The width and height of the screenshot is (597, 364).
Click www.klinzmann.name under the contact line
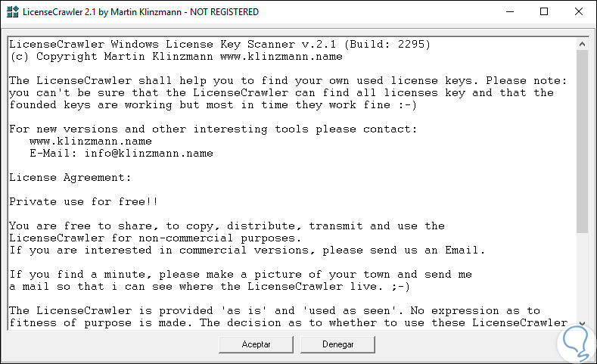pyautogui.click(x=91, y=141)
